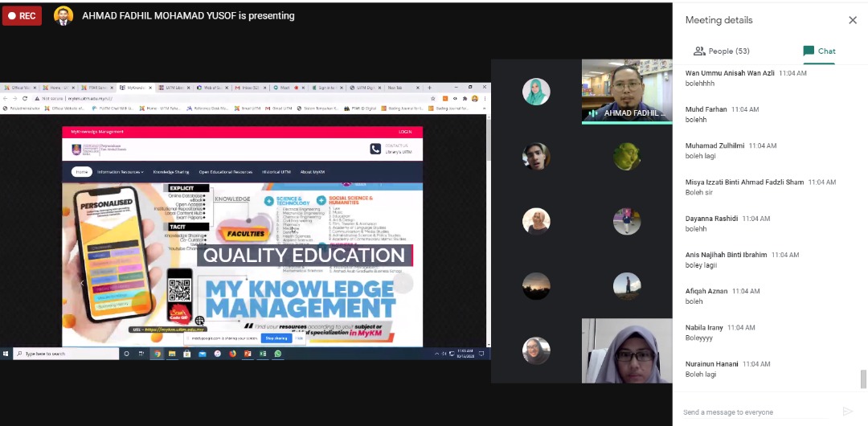Show hidden system tray icons chevron
The image size is (868, 426).
[x=436, y=354]
